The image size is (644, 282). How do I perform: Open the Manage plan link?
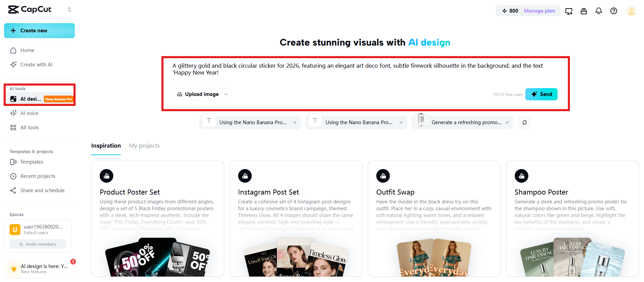pos(539,11)
